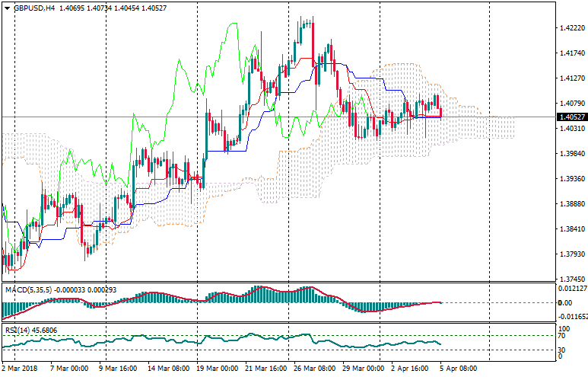
Task: Click the 1.37450 price scale label
Action: (x=571, y=279)
